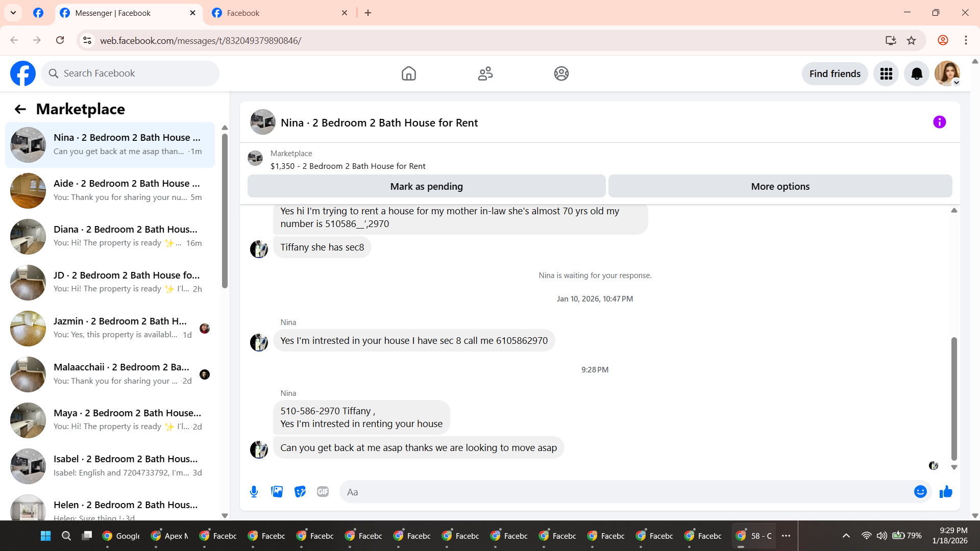The width and height of the screenshot is (980, 551).
Task: Open the GIF picker
Action: [323, 492]
